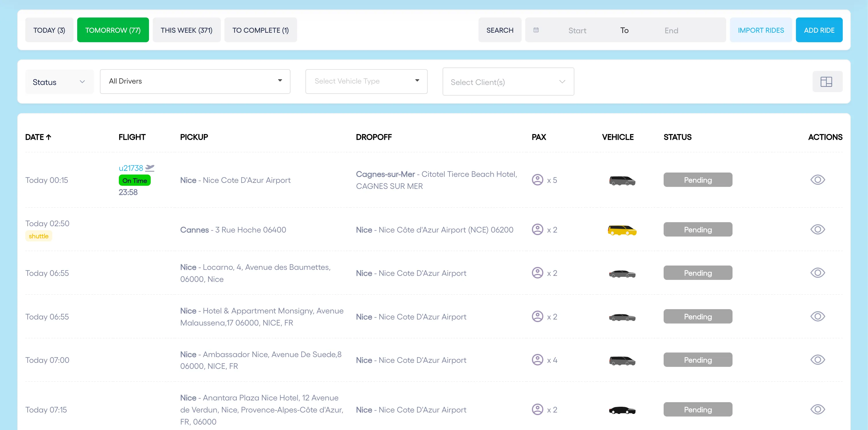This screenshot has width=868, height=430.
Task: View ride details for Cannes shuttle ride
Action: [x=817, y=229]
